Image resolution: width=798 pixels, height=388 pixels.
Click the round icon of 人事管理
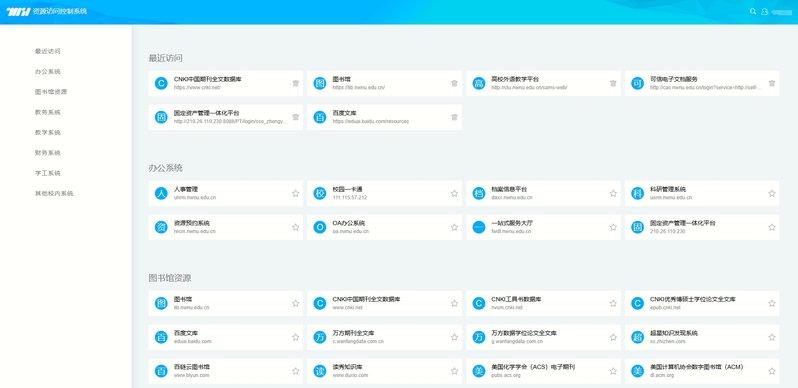point(161,193)
